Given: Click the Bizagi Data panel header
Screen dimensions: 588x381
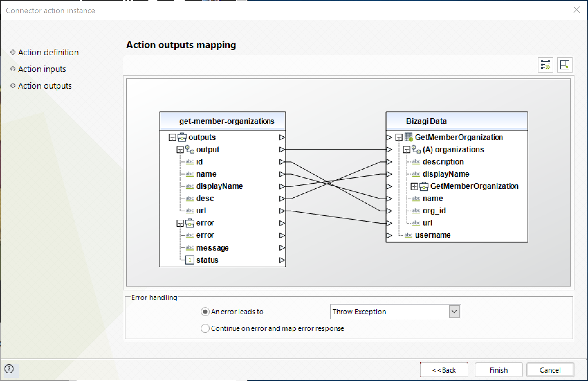Looking at the screenshot, I should (x=457, y=121).
